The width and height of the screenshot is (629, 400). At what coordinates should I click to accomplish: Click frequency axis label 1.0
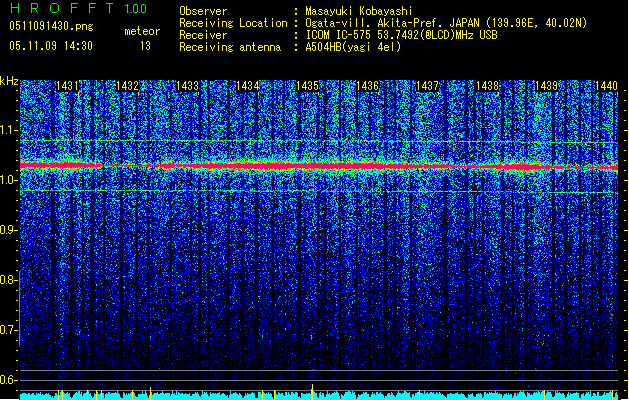pyautogui.click(x=8, y=181)
